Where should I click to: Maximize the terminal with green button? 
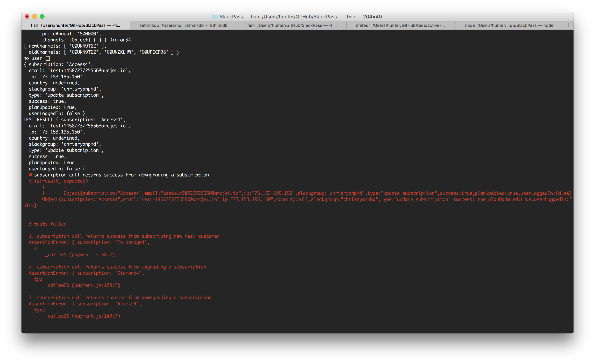click(42, 16)
